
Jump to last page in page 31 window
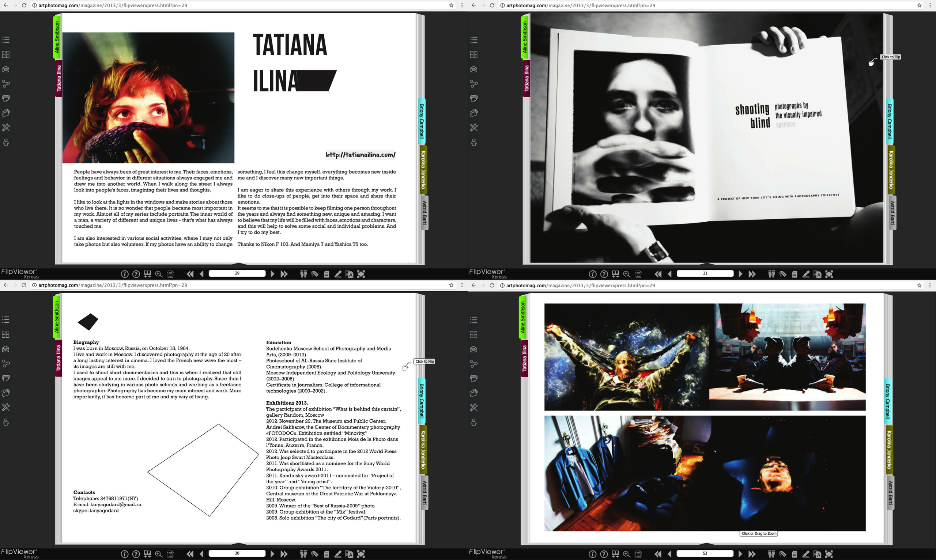point(752,274)
